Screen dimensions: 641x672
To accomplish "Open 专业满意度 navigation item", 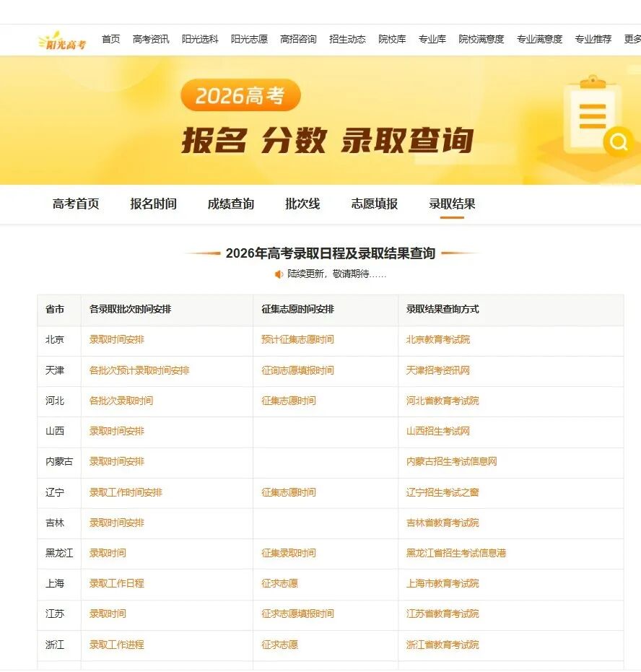I will 539,39.
